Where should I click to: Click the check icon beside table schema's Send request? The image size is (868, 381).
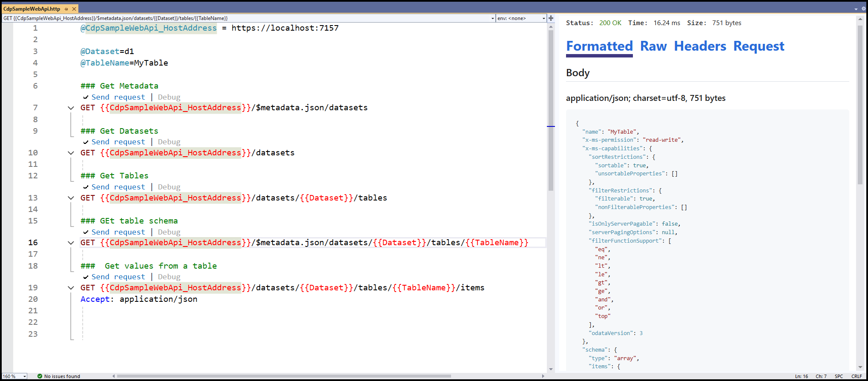86,232
